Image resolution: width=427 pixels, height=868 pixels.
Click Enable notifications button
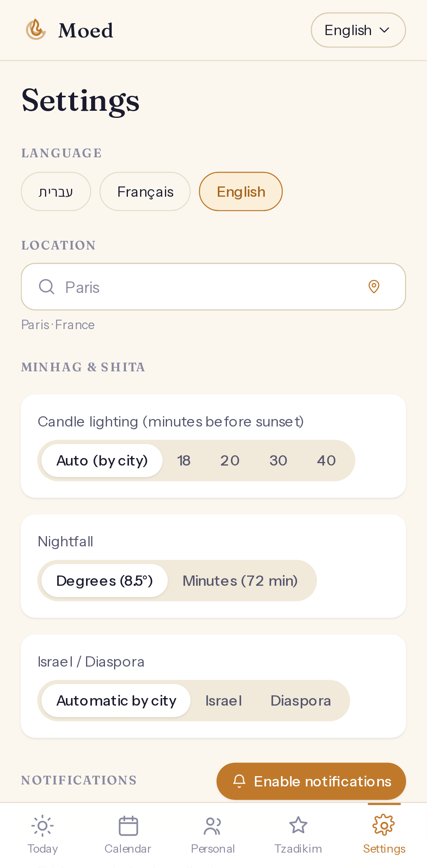[311, 781]
